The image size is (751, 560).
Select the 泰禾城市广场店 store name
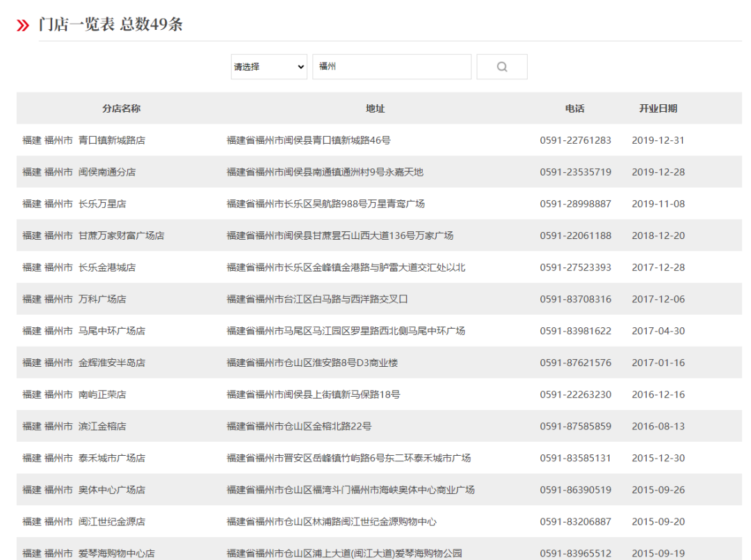pos(112,459)
